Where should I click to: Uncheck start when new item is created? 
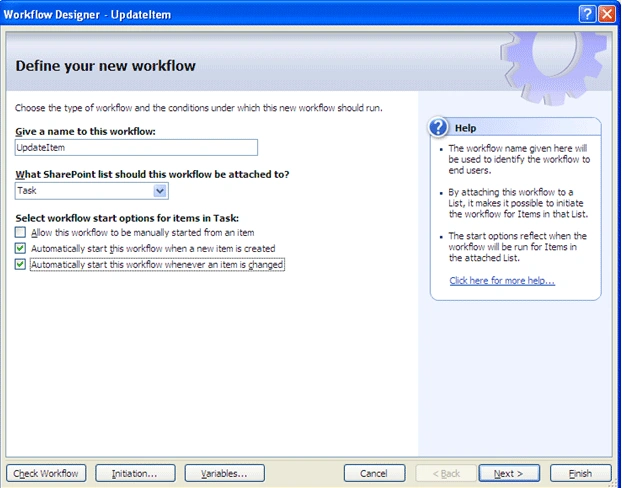(x=20, y=248)
